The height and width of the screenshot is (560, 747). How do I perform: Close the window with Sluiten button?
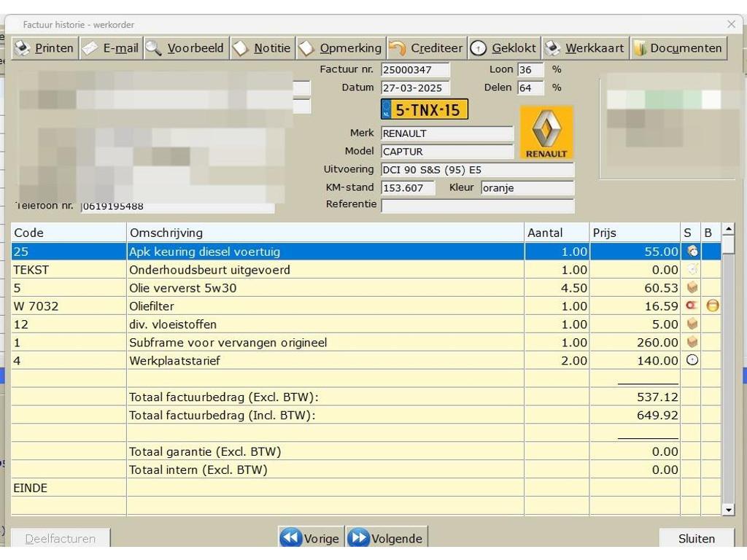click(696, 538)
